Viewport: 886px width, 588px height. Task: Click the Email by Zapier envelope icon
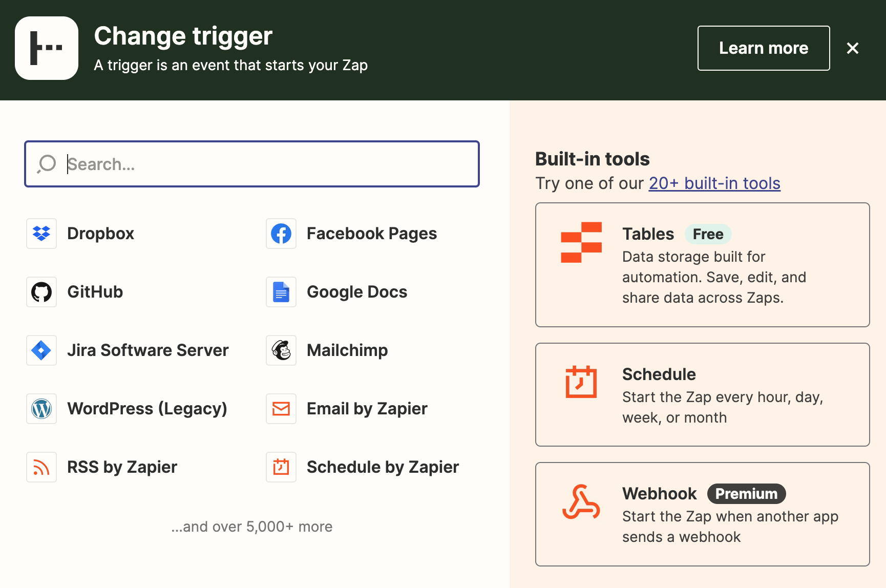(x=281, y=409)
